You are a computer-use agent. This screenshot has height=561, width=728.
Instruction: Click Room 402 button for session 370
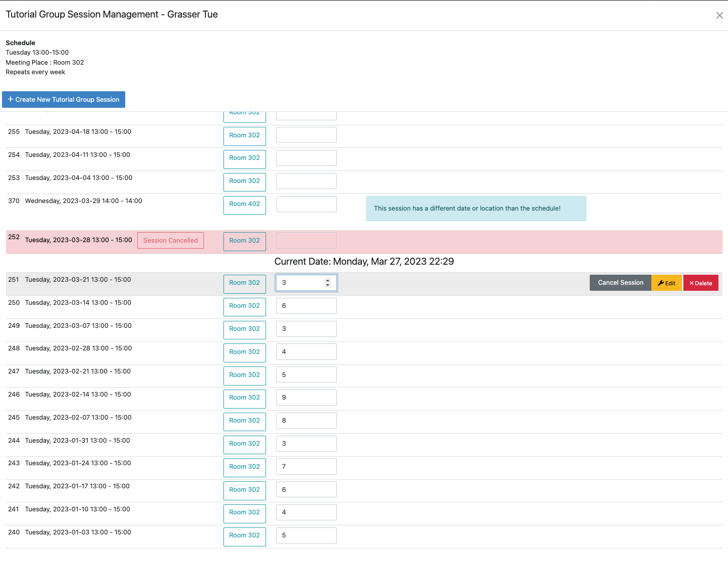click(x=245, y=205)
